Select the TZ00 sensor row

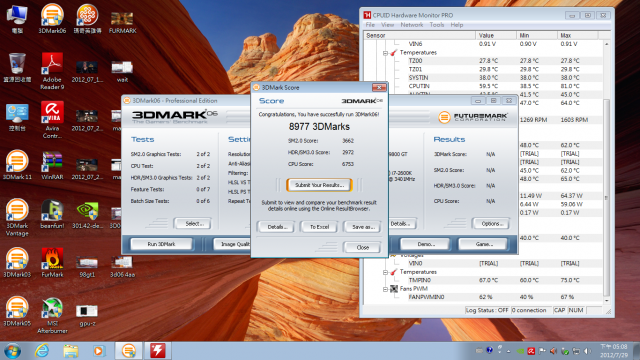(x=483, y=61)
